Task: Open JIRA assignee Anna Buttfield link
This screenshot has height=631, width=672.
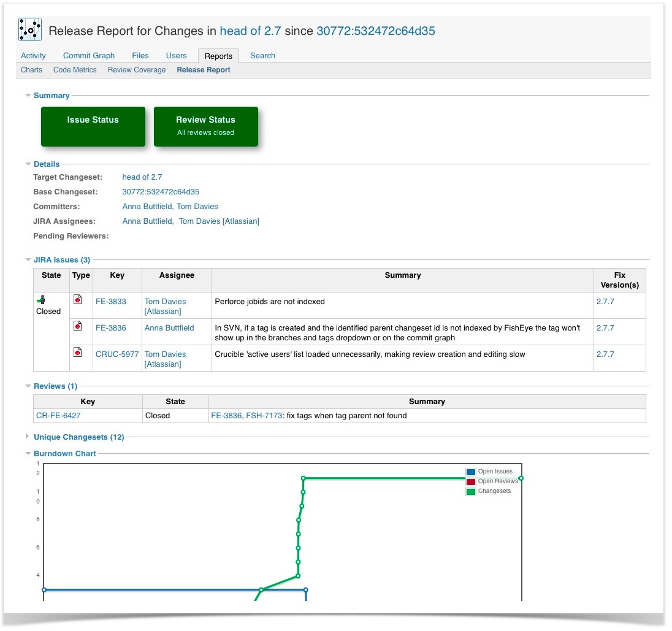Action: point(147,221)
